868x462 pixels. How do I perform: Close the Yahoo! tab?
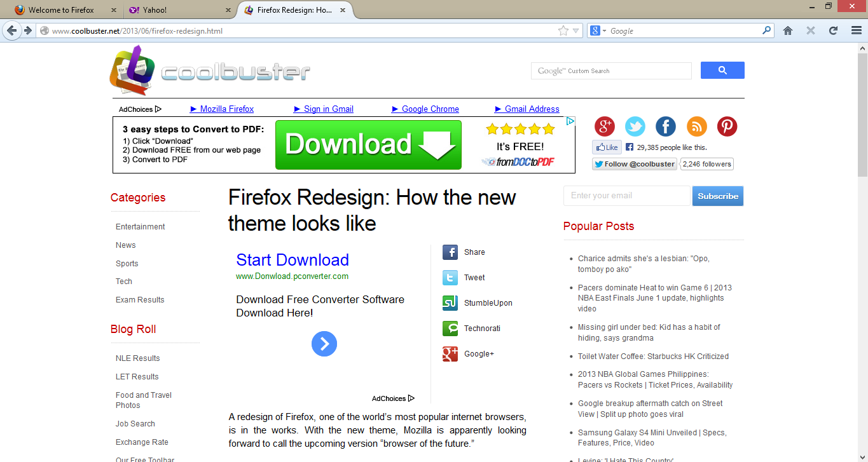pos(228,10)
